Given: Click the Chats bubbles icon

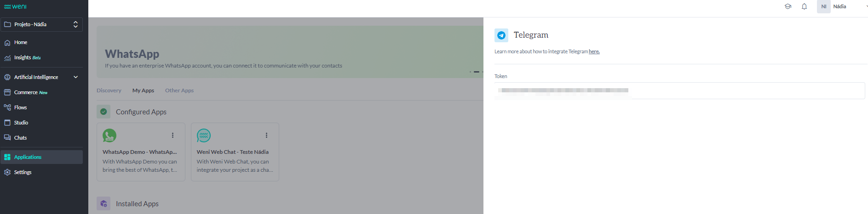Looking at the screenshot, I should (7, 138).
